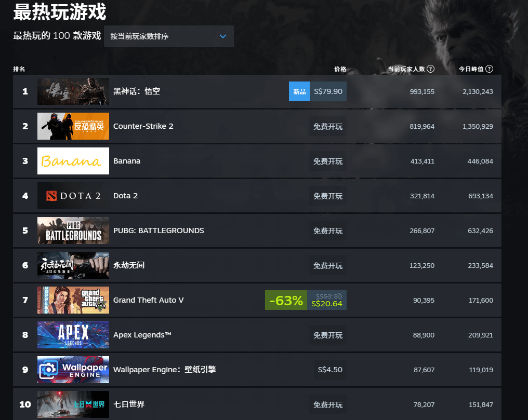Click the discounted S$20.64 price for GTA V
This screenshot has height=420, width=528.
pos(326,304)
